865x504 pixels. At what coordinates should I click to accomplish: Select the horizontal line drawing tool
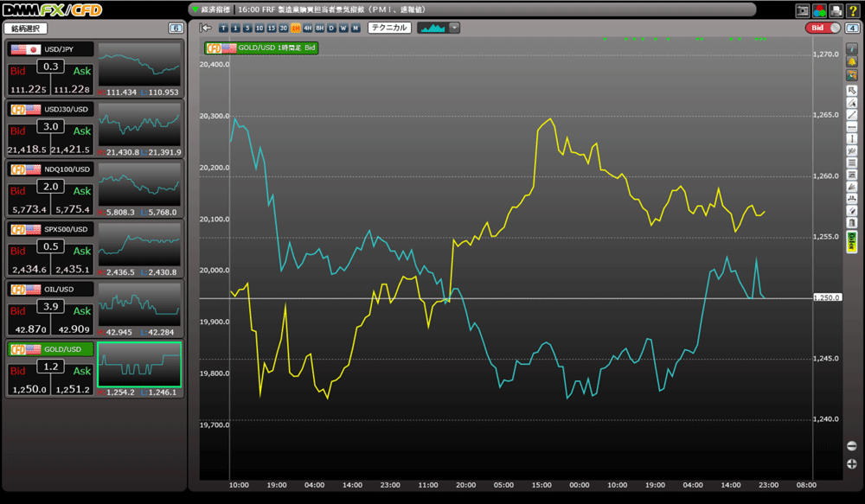point(851,127)
